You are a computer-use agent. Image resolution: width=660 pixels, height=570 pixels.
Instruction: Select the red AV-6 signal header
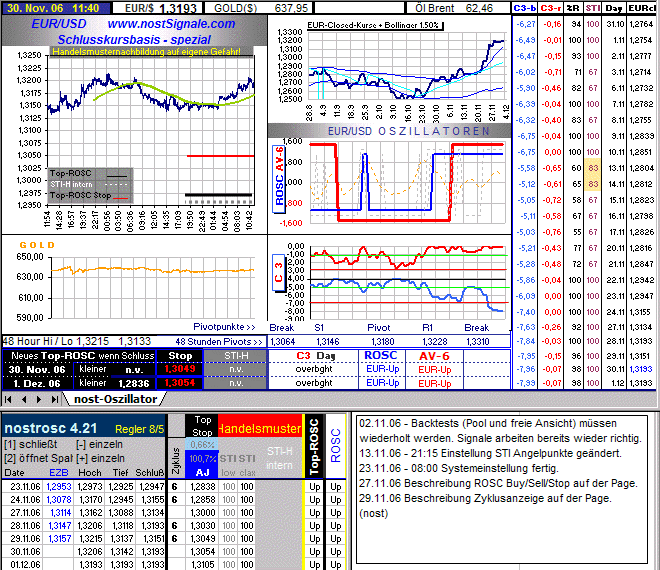tap(434, 356)
